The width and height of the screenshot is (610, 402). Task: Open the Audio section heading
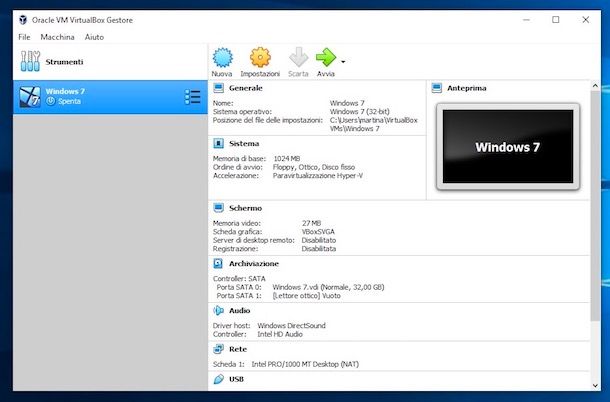(239, 311)
